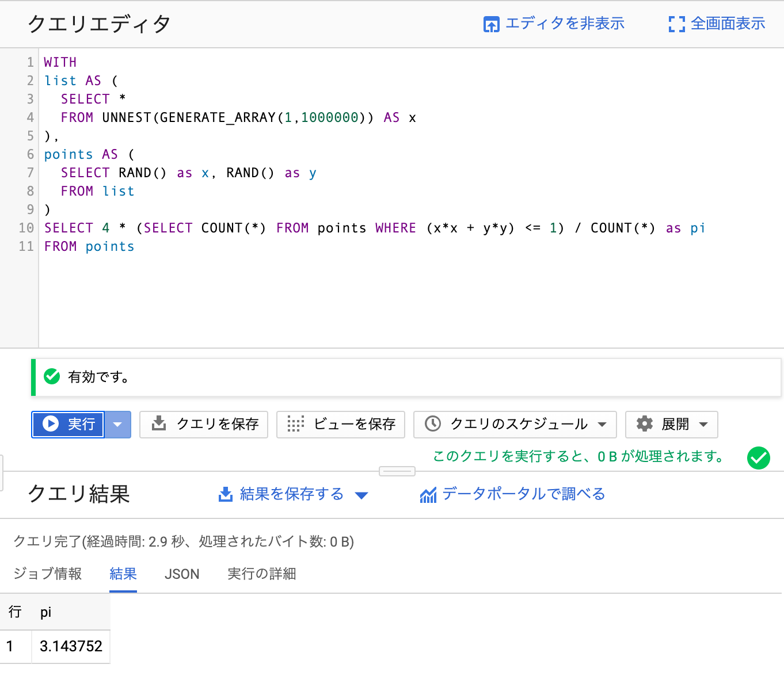This screenshot has height=687, width=784.
Task: Click the gear icon beside 展開
Action: click(x=645, y=424)
